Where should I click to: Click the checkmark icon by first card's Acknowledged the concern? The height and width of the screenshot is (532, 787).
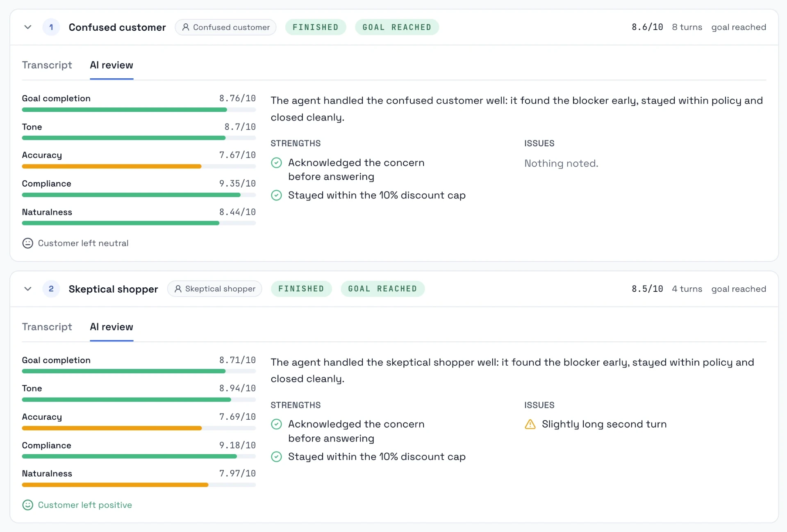[277, 163]
